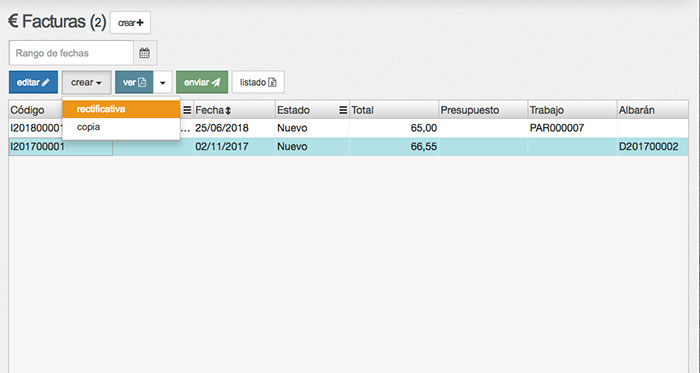The image size is (700, 373).
Task: Click the 'Total' column header
Action: (x=394, y=110)
